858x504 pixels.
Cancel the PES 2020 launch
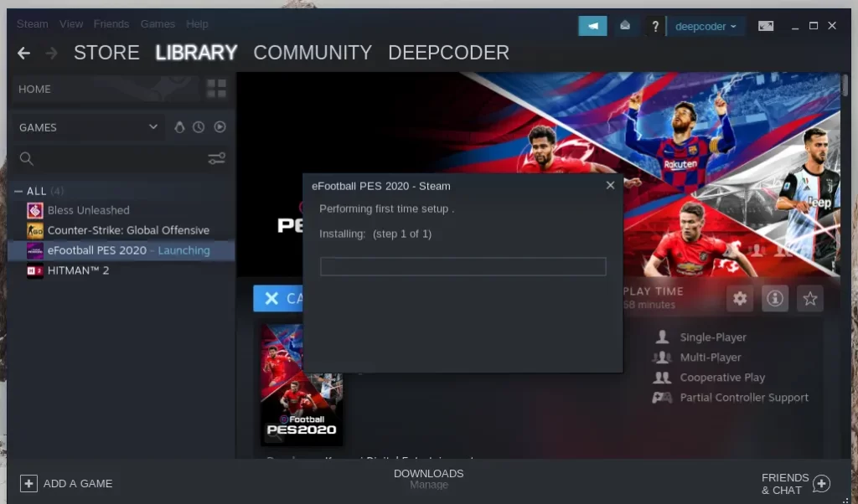[277, 298]
